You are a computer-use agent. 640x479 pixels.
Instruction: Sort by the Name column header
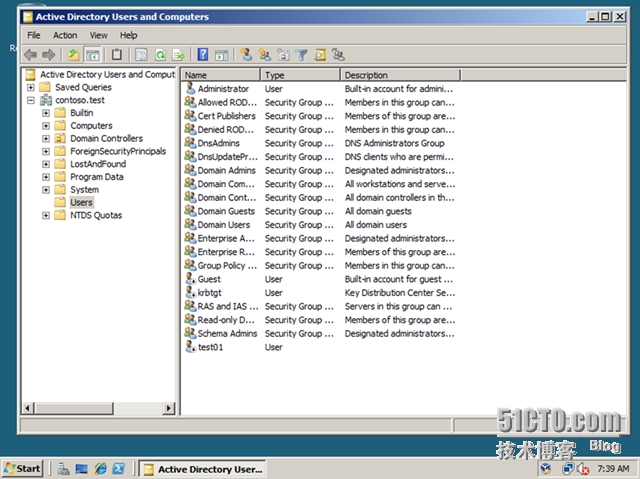tap(221, 75)
